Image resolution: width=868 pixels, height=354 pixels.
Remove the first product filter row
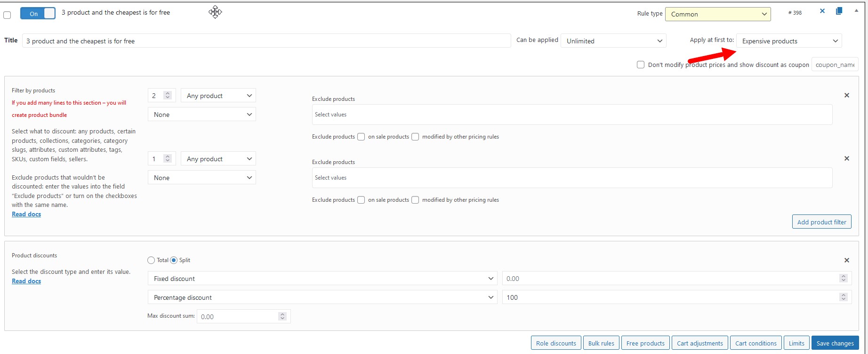coord(847,95)
